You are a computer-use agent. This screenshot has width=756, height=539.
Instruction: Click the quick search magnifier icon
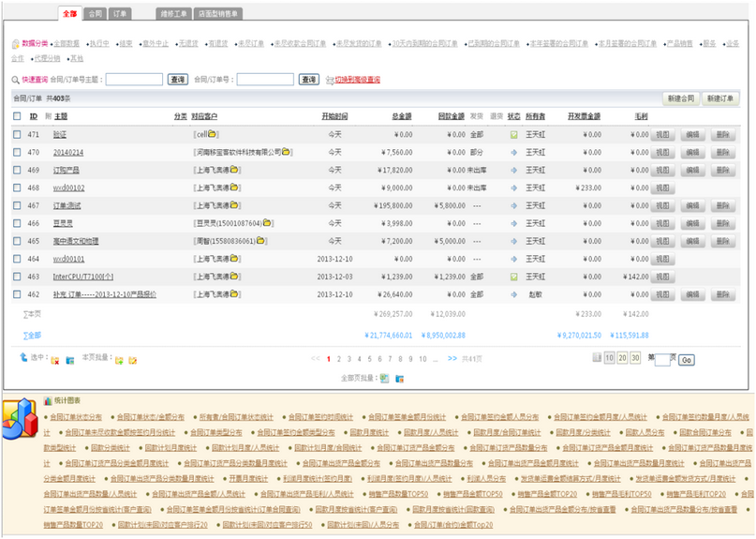click(x=15, y=81)
